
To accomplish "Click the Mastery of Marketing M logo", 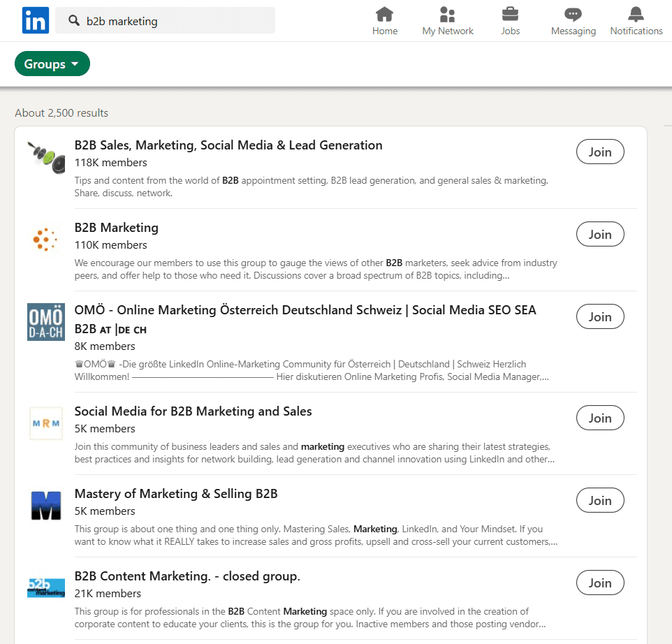I will coord(46,506).
